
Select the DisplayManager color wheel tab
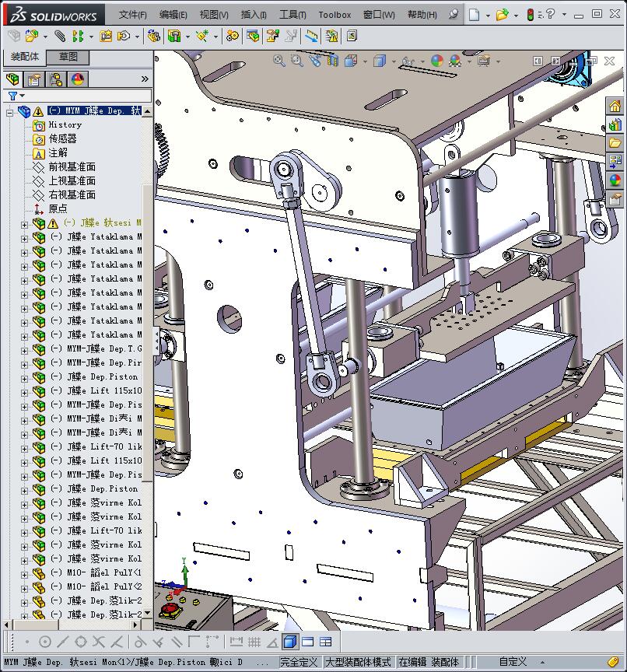click(x=78, y=79)
